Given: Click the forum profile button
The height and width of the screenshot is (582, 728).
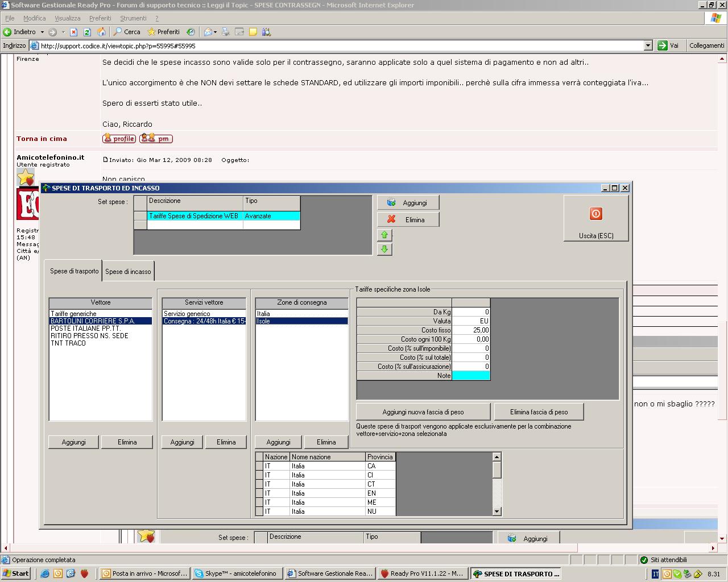Looking at the screenshot, I should click(119, 138).
